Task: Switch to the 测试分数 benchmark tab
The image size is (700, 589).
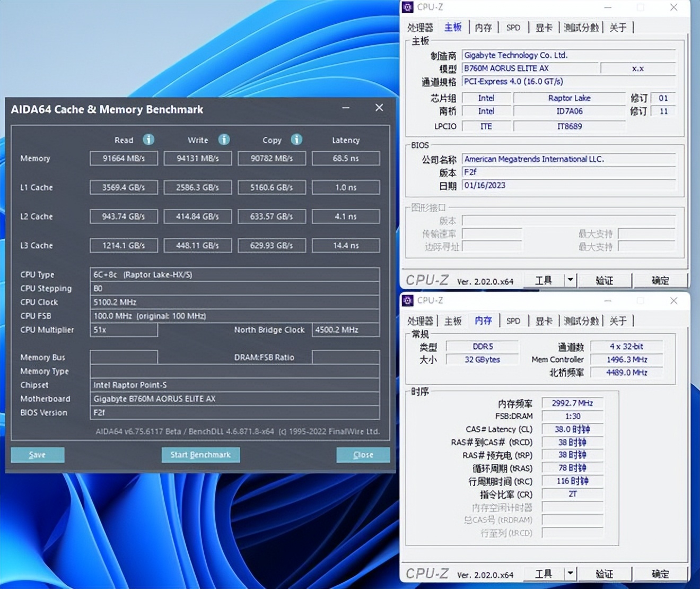Action: (x=582, y=27)
